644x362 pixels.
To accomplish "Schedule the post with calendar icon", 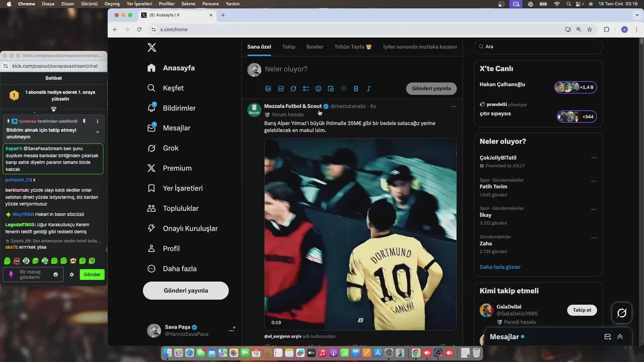I will coord(331,88).
